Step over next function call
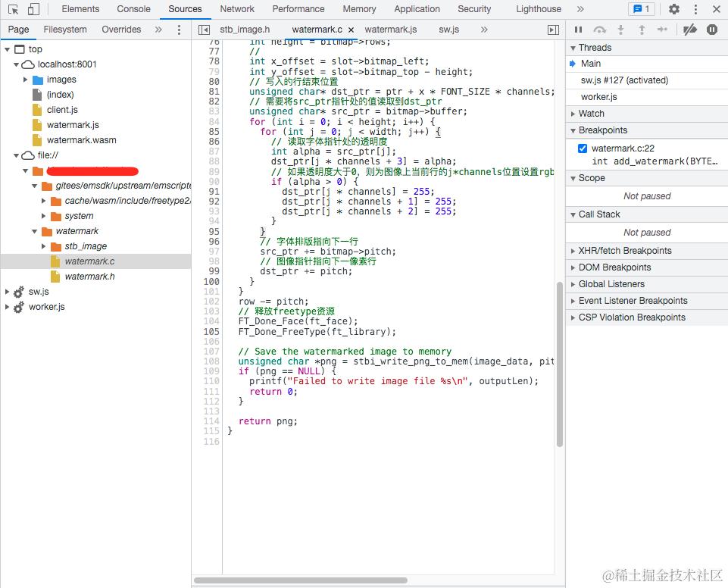728x588 pixels. pyautogui.click(x=599, y=30)
